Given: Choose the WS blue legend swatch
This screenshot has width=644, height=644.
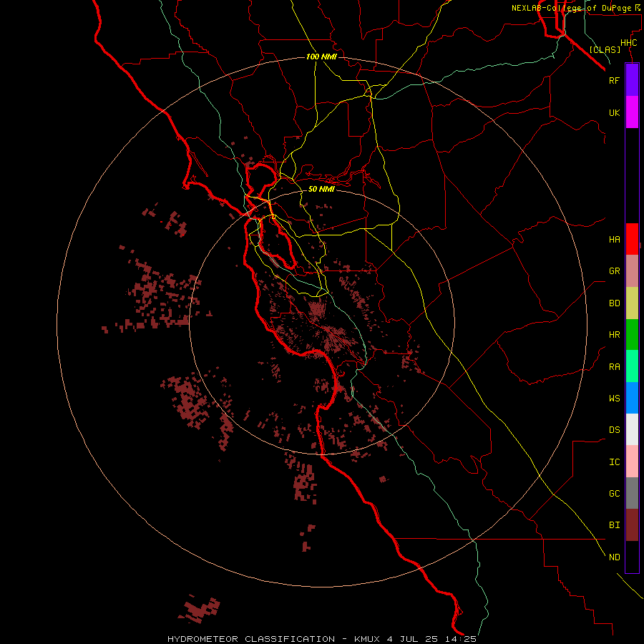Looking at the screenshot, I should click(x=632, y=398).
